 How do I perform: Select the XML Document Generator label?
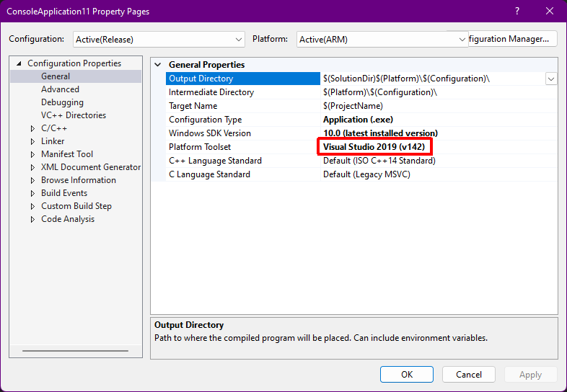91,167
